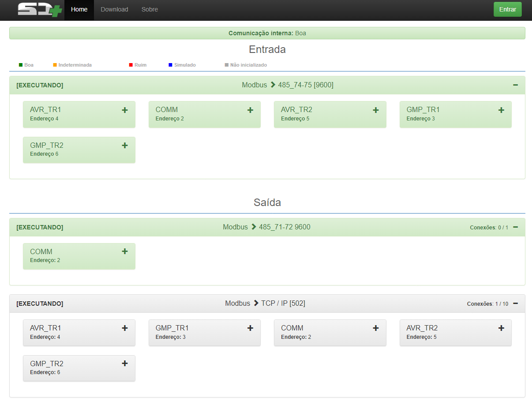This screenshot has height=405, width=532.
Task: Expand COMM in the TCP / IP panel
Action: [376, 328]
